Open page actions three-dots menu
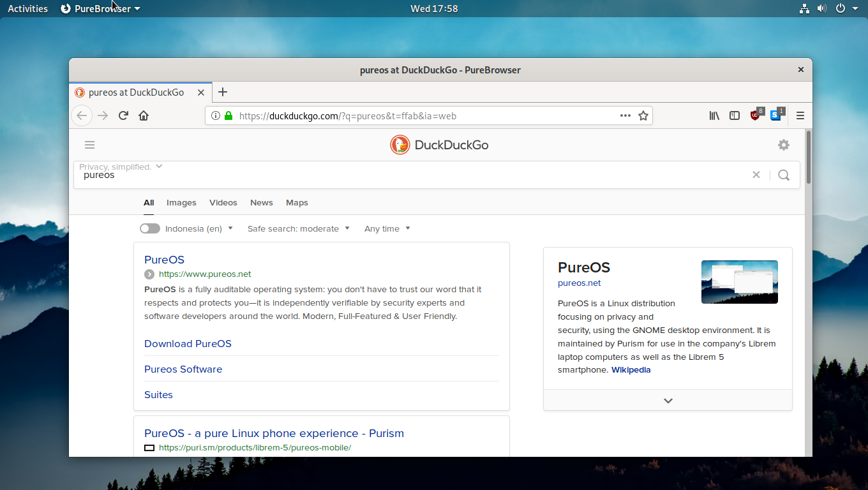Screen dimensions: 868x490 [x=625, y=115]
